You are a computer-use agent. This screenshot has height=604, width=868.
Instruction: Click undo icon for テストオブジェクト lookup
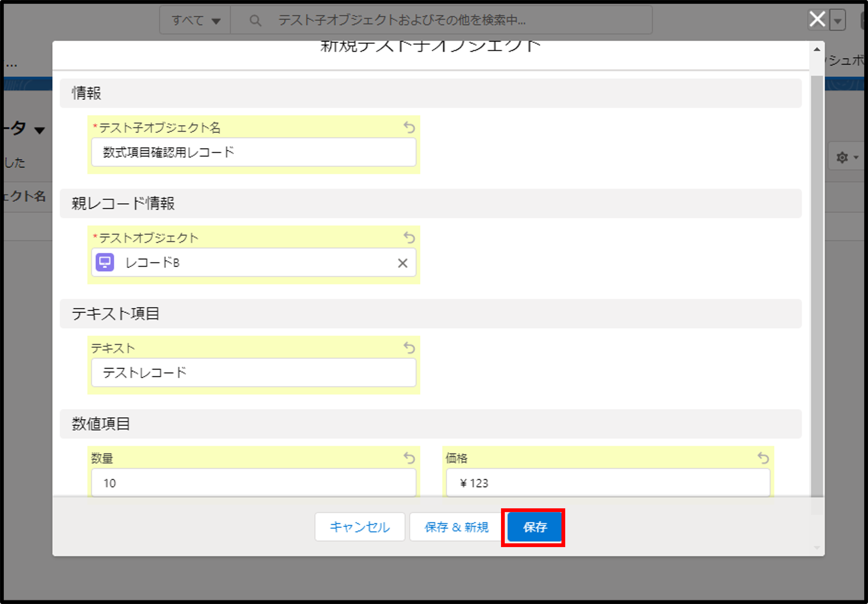409,238
